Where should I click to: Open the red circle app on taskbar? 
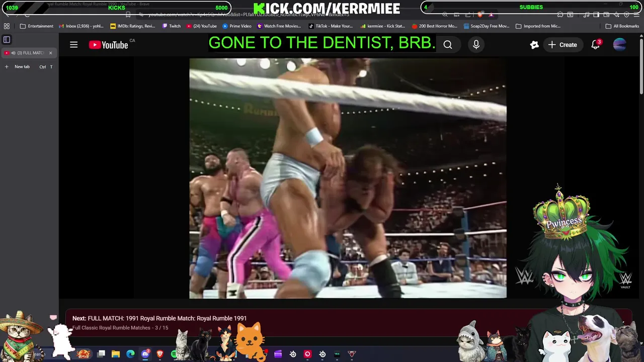[307, 354]
